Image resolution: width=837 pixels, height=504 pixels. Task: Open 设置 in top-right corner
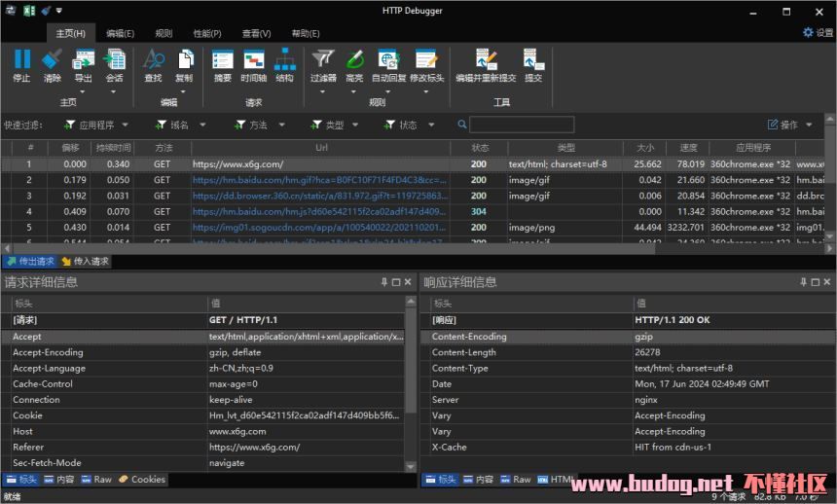(819, 32)
